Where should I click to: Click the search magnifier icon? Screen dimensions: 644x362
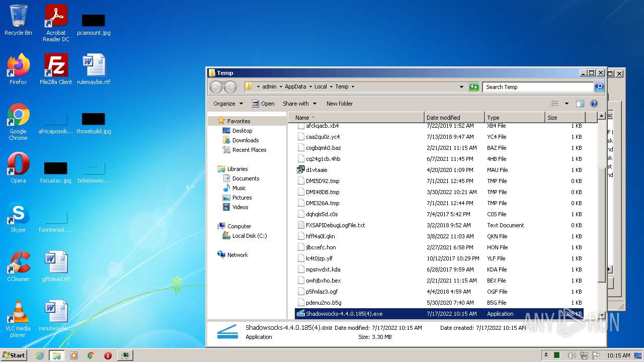pyautogui.click(x=599, y=87)
